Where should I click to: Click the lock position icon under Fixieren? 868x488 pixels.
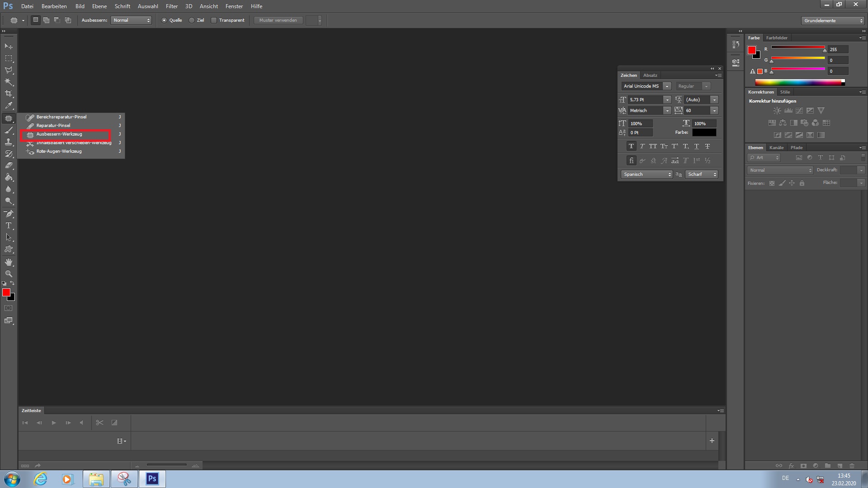pyautogui.click(x=792, y=183)
